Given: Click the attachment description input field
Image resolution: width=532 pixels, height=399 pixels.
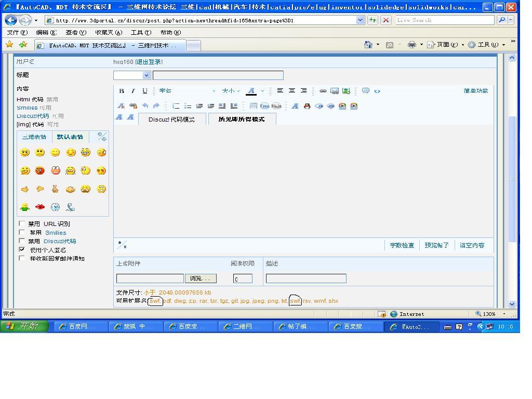Looking at the screenshot, I should [306, 278].
